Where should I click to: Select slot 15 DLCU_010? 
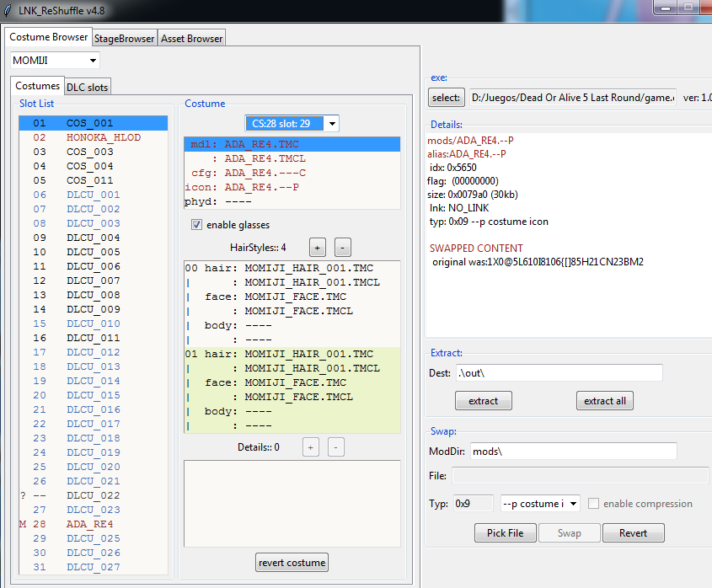pyautogui.click(x=93, y=323)
